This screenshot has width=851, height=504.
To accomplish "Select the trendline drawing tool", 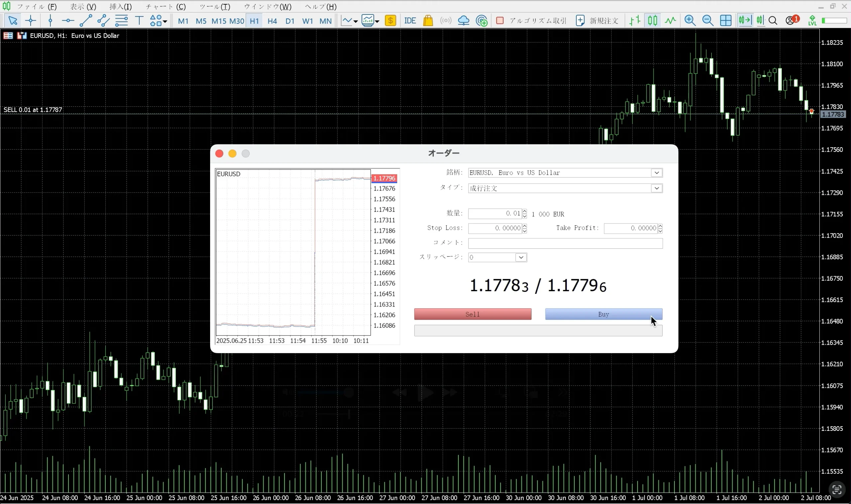I will tap(85, 21).
